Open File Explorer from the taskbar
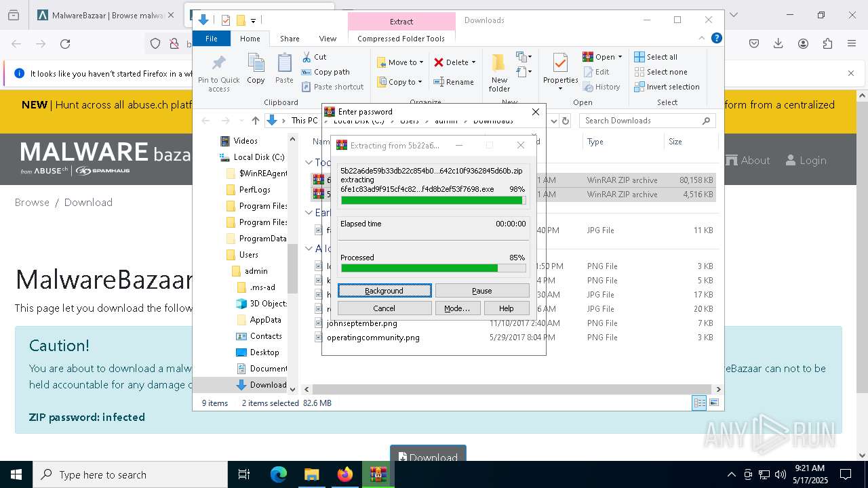The image size is (868, 488). click(x=311, y=474)
